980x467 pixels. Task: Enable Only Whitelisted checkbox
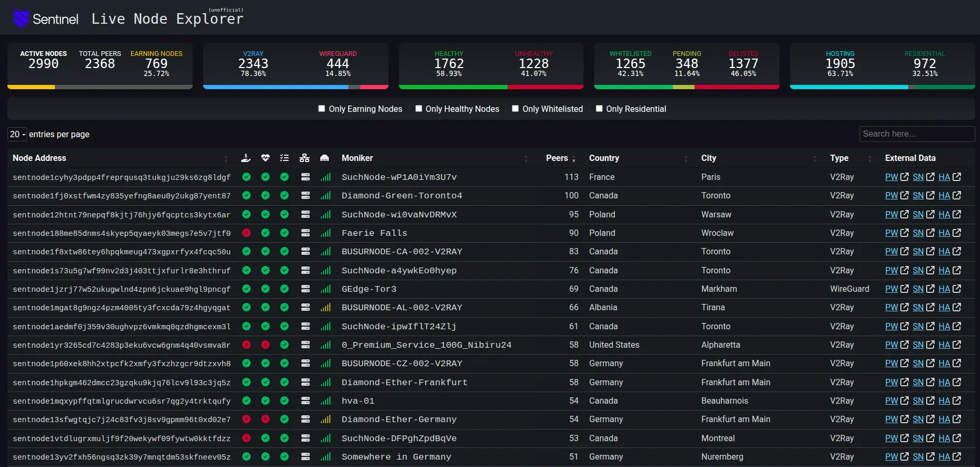515,108
